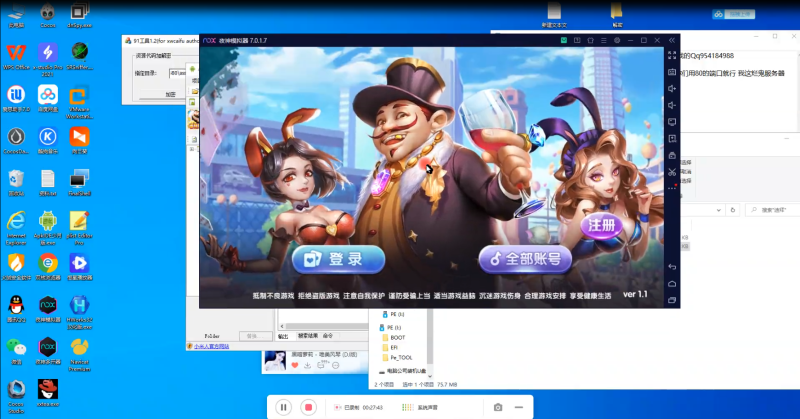Stop the screen recording with red button
Viewport: 800px width, 419px height.
point(308,407)
